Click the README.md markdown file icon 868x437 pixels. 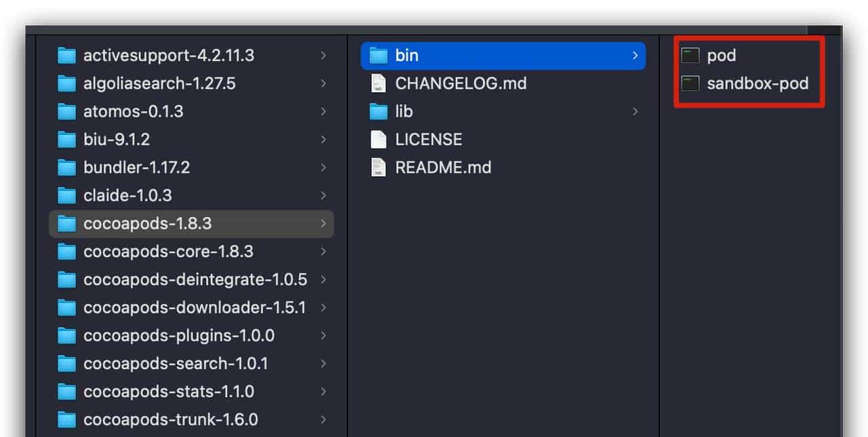click(x=378, y=167)
